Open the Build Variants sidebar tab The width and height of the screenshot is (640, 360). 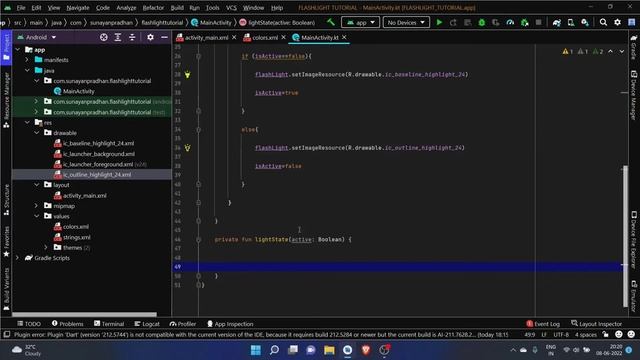point(6,289)
